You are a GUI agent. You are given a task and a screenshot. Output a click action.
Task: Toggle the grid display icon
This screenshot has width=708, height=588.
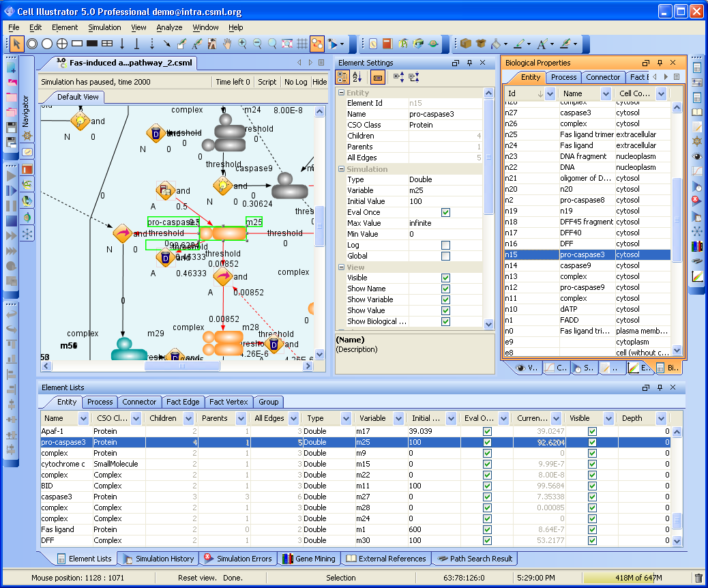[302, 44]
